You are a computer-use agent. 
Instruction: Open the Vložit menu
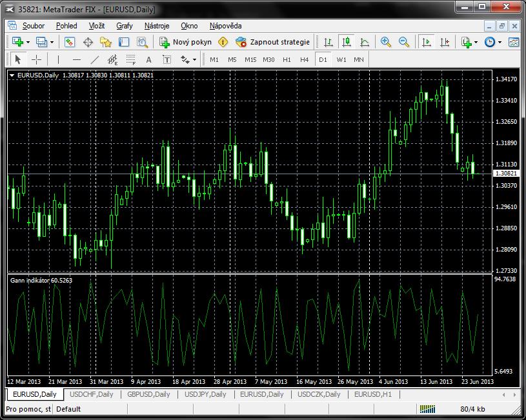(97, 26)
